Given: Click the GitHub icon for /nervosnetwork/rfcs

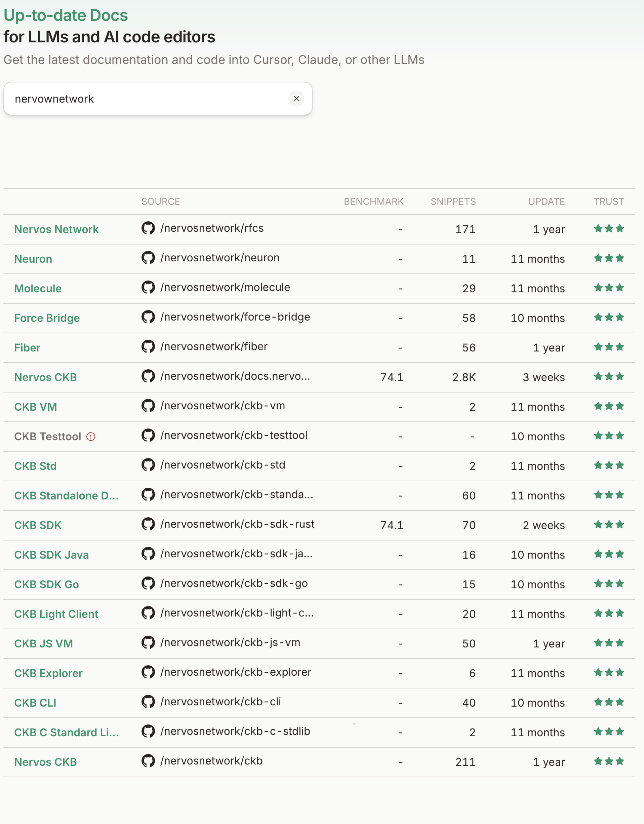Looking at the screenshot, I should click(148, 228).
